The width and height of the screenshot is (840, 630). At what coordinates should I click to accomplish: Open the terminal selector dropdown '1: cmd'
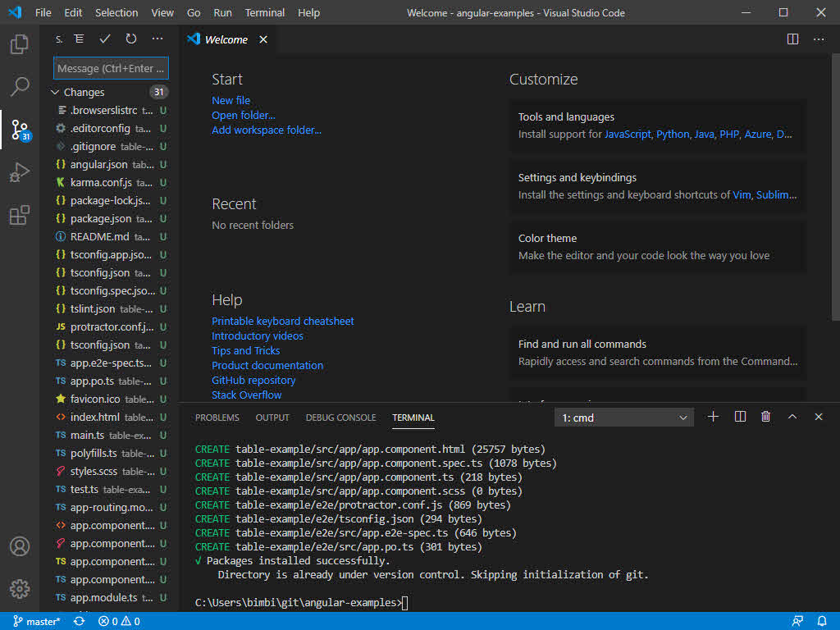(x=624, y=418)
